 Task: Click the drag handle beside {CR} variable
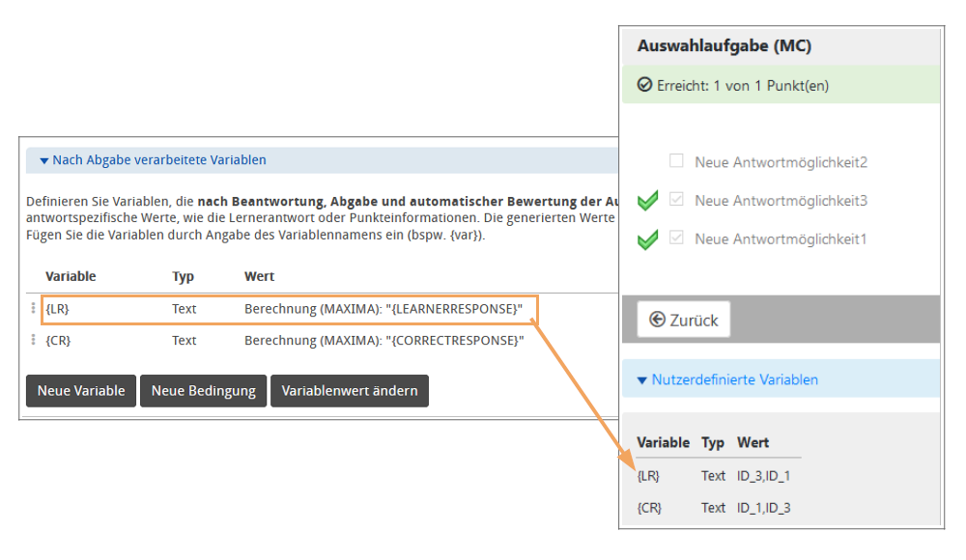click(34, 340)
